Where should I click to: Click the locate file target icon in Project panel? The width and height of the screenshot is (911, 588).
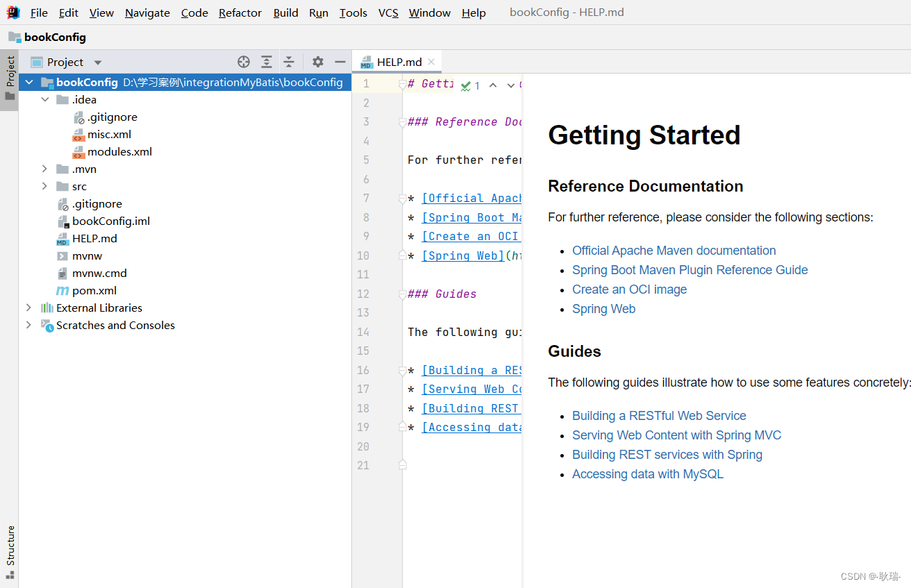point(244,62)
